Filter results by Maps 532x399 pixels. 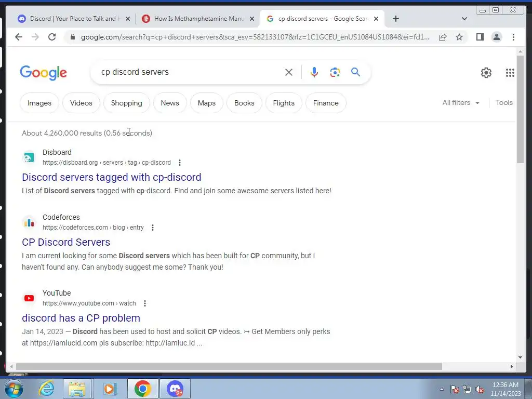pos(207,103)
